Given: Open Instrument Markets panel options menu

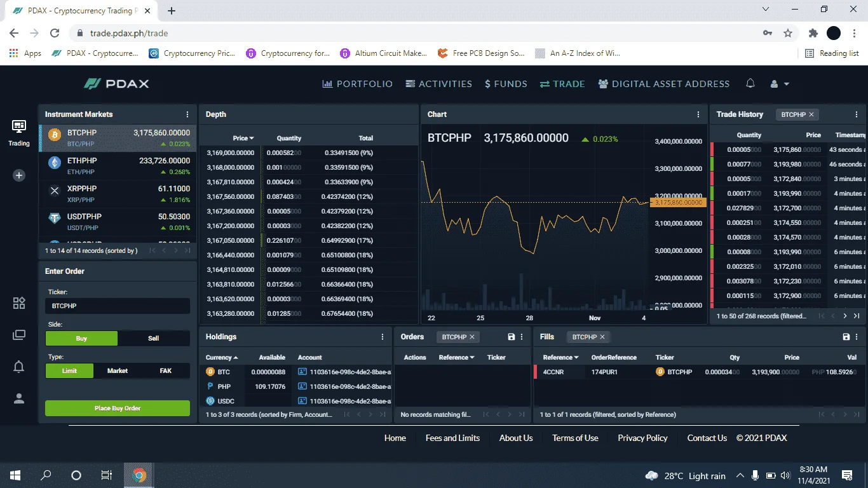Looking at the screenshot, I should click(x=187, y=114).
